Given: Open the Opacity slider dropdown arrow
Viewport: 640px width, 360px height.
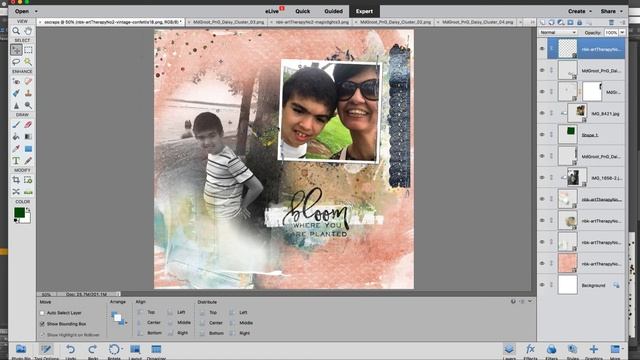Looking at the screenshot, I should pyautogui.click(x=622, y=32).
